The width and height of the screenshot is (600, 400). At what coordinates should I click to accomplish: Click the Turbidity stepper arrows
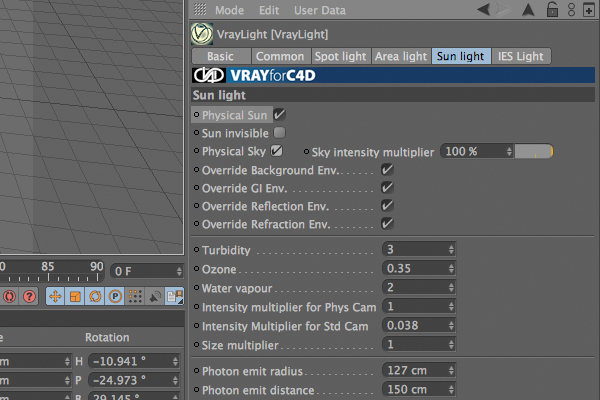coord(451,250)
